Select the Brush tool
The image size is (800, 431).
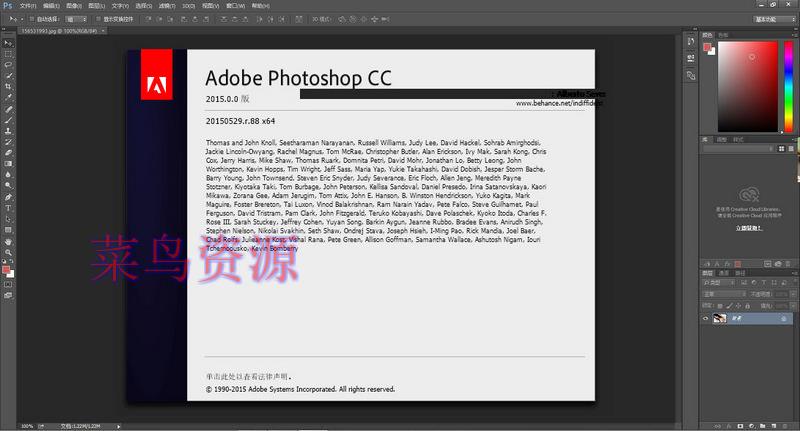point(8,120)
